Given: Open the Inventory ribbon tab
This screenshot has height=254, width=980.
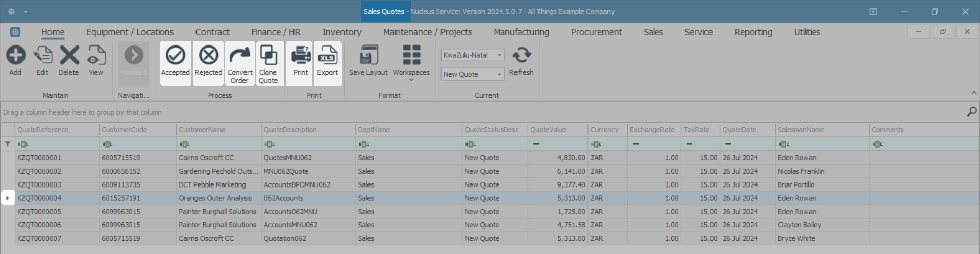Looking at the screenshot, I should coord(341,32).
